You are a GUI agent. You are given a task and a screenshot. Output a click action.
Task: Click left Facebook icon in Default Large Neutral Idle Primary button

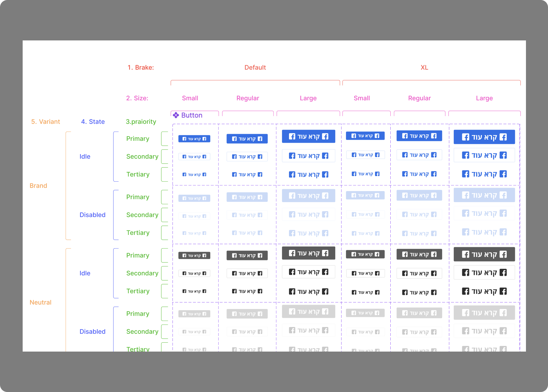coord(292,253)
